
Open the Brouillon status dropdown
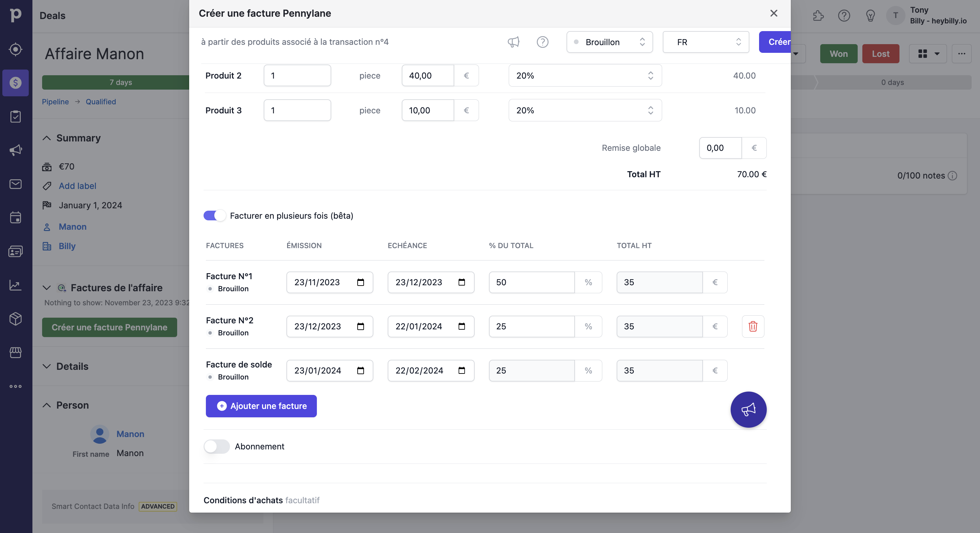pos(609,42)
